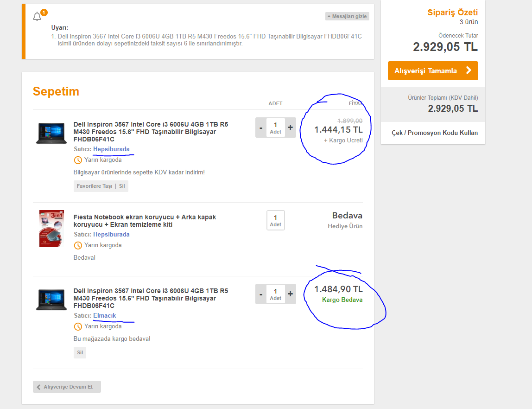Screen dimensions: 532x409
Task: Click the Uyarı warning message text
Action: (x=209, y=40)
